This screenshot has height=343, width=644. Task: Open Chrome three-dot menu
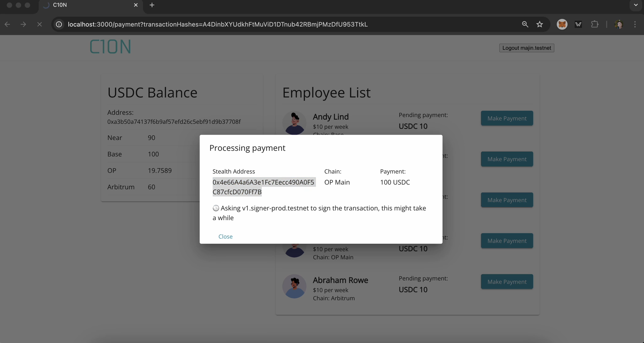635,24
